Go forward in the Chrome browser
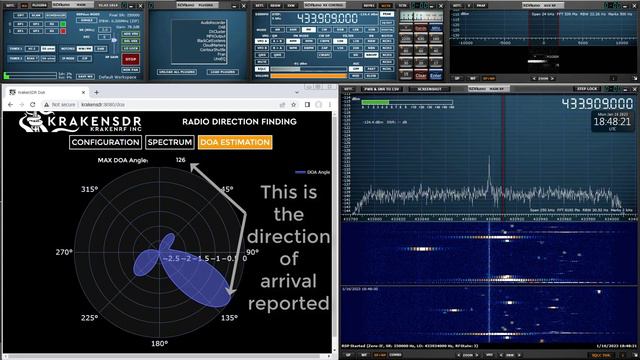This screenshot has height=360, width=640. 22,105
